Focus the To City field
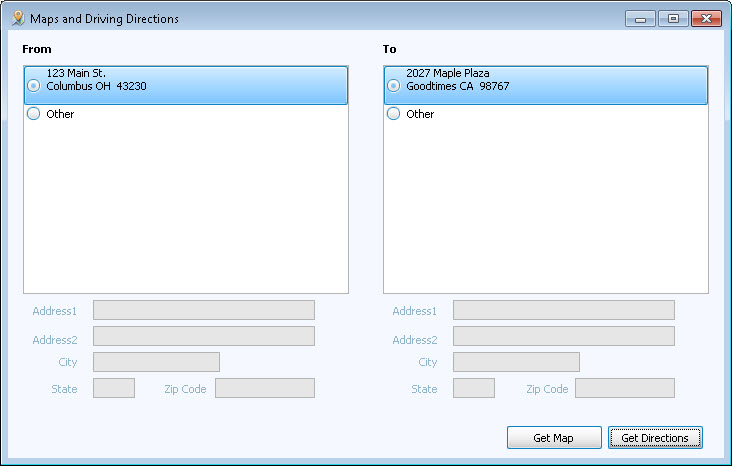Viewport: 732px width, 466px height. point(516,362)
